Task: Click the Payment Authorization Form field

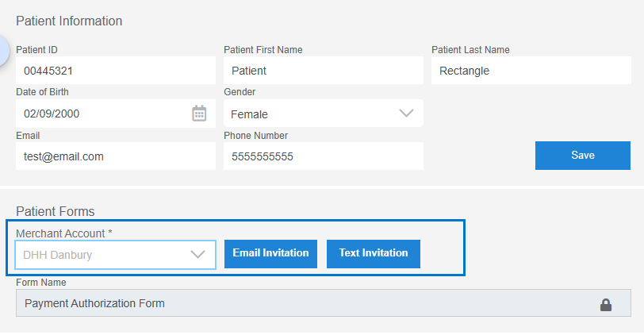Action: 324,303
